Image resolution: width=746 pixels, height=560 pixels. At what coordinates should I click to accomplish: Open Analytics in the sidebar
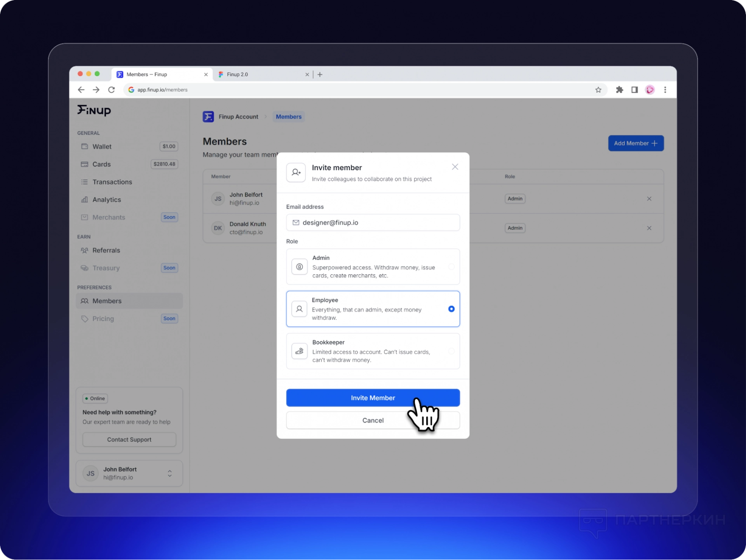point(106,200)
